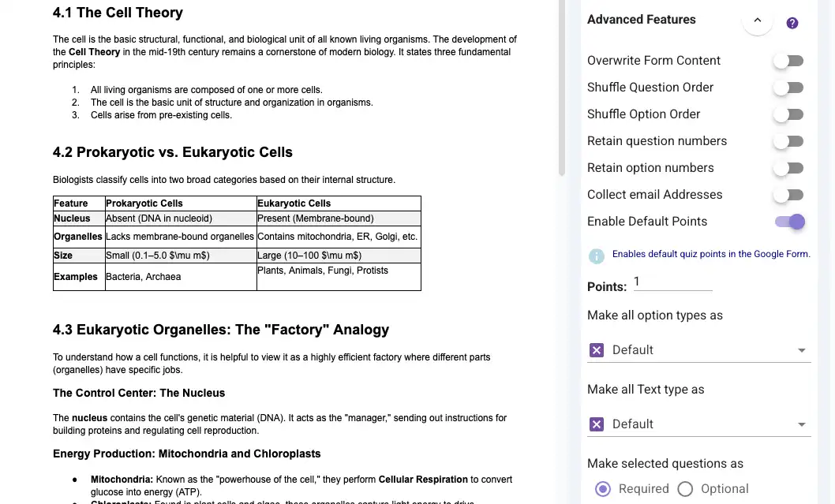This screenshot has height=504, width=835.
Task: Open the Advanced Features help icon
Action: [792, 23]
